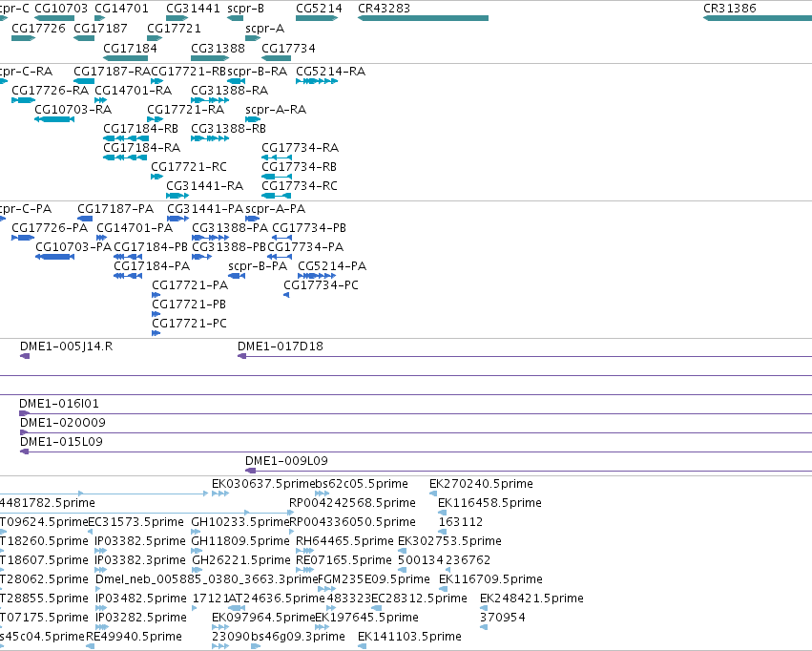Screen dimensions: 812x651
Task: Select the CG10703 gene label
Action: (61, 9)
